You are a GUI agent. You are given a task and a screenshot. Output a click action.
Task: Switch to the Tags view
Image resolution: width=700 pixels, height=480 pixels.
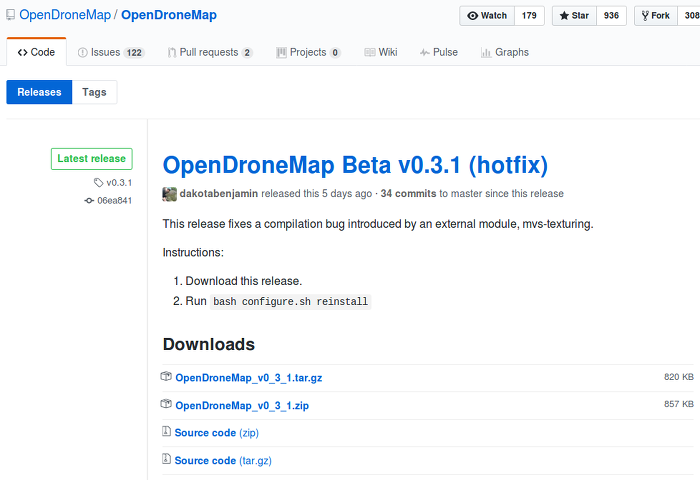94,92
